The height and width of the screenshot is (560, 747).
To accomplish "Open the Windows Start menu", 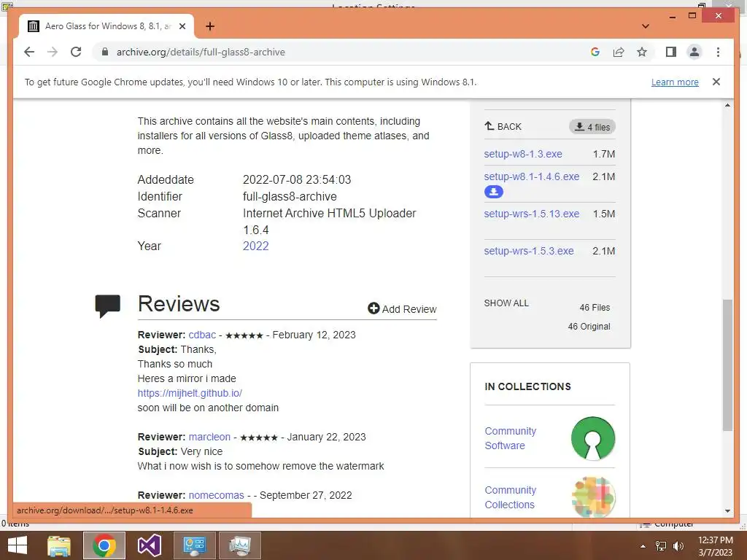I will pyautogui.click(x=18, y=545).
